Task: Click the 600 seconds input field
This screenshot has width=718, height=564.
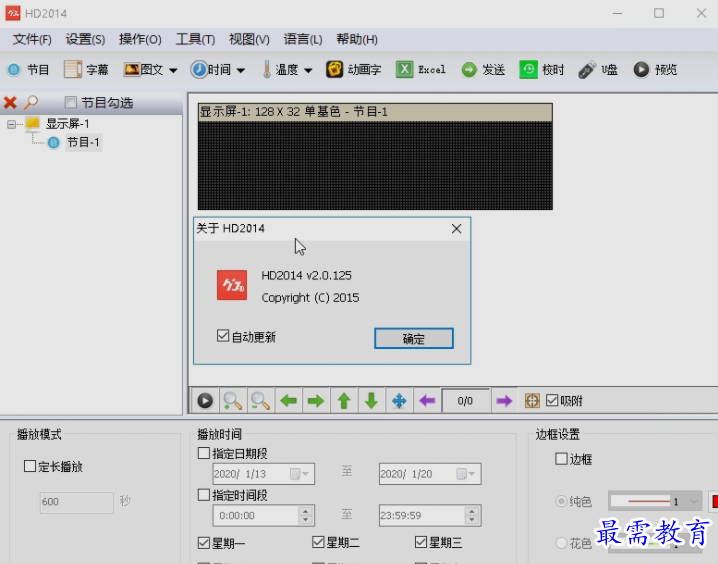Action: tap(76, 502)
